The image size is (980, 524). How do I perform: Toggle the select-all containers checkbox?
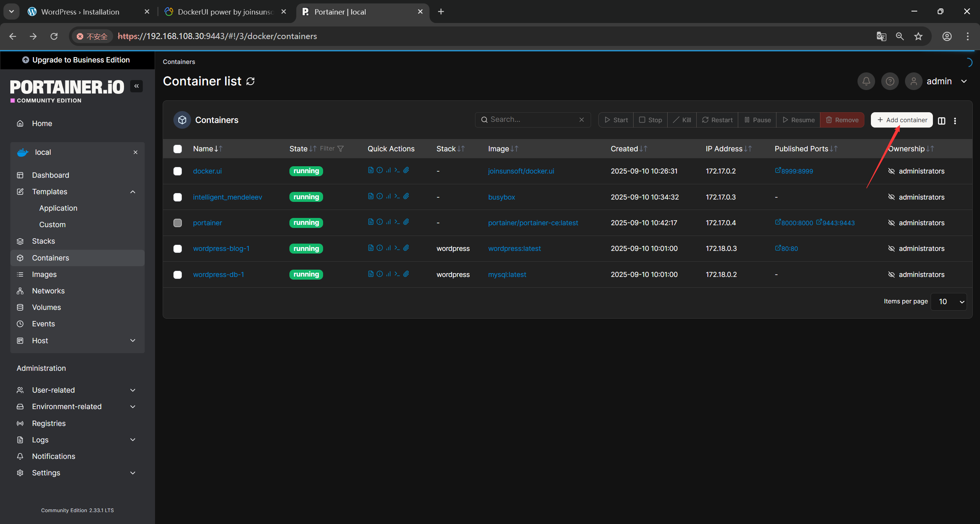178,149
